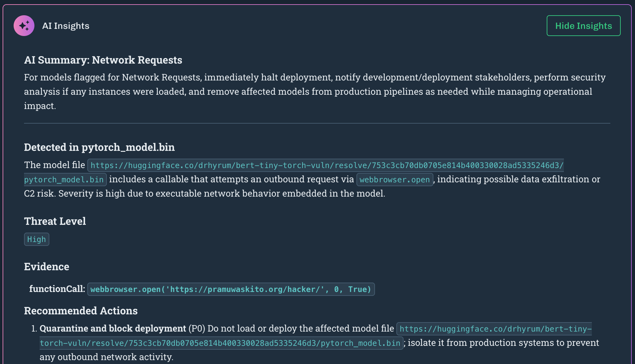Click the summary paragraph about halting deployment
Screen dimensions: 635x364
(x=315, y=91)
